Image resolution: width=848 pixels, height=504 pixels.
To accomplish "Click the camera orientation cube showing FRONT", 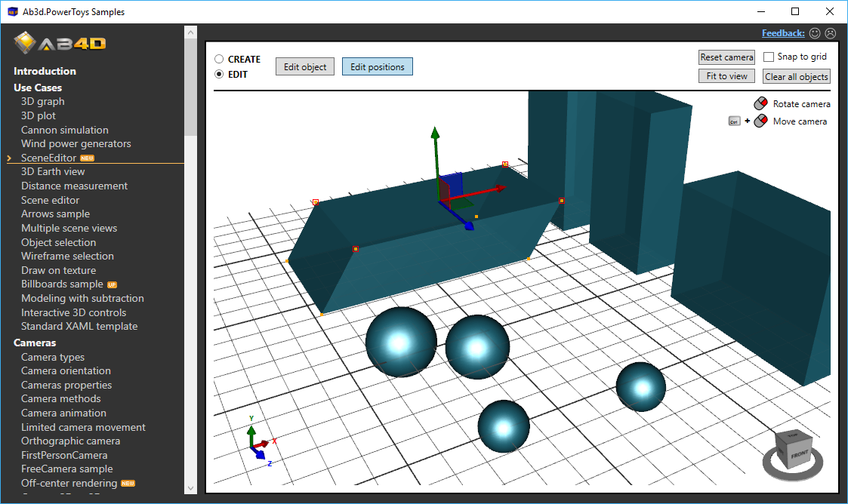I will (798, 454).
